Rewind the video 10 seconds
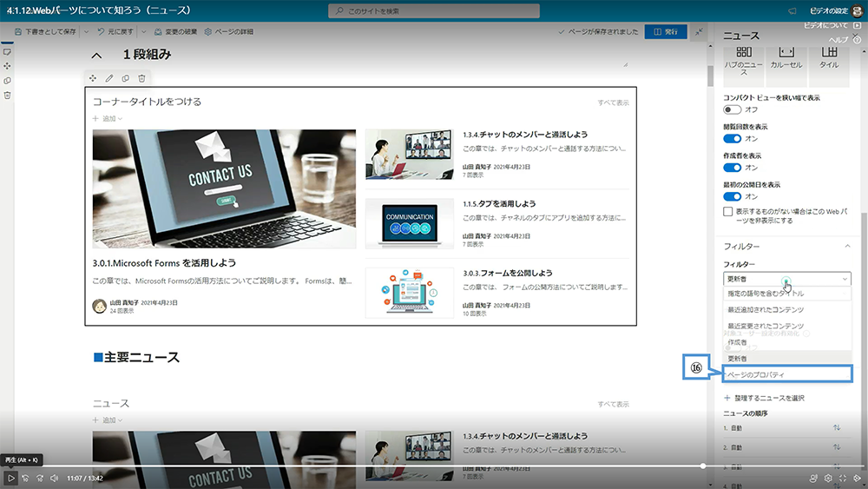 tap(25, 478)
